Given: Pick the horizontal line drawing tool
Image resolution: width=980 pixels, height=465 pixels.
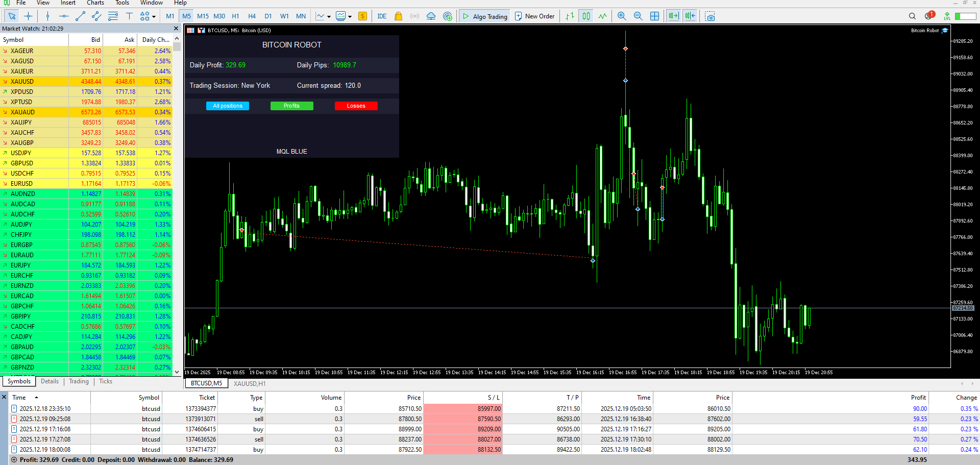Looking at the screenshot, I should 64,16.
